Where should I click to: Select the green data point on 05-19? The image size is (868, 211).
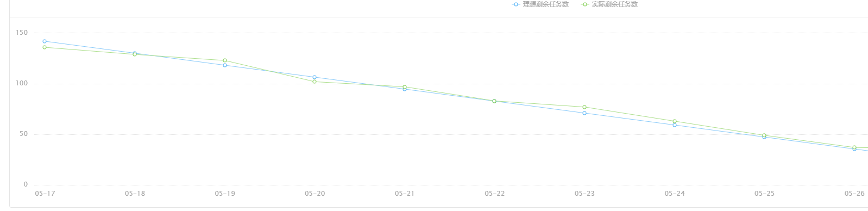pyautogui.click(x=225, y=60)
